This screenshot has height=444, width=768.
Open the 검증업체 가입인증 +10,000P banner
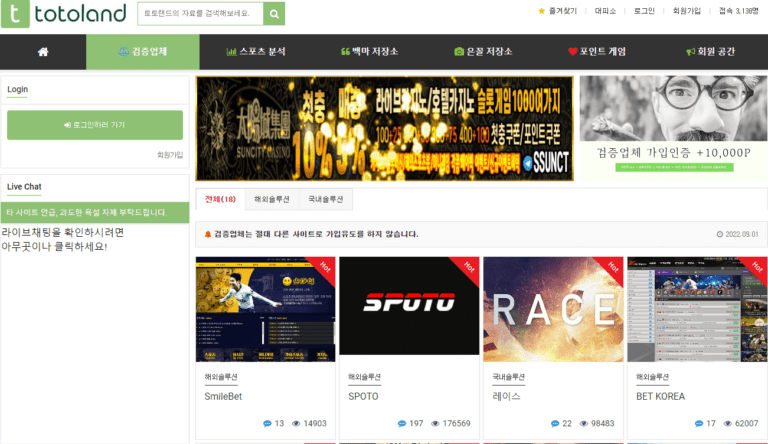tap(673, 128)
